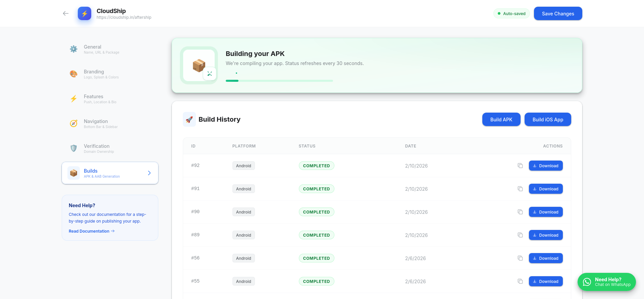Download build #91
The width and height of the screenshot is (644, 299).
coord(546,189)
